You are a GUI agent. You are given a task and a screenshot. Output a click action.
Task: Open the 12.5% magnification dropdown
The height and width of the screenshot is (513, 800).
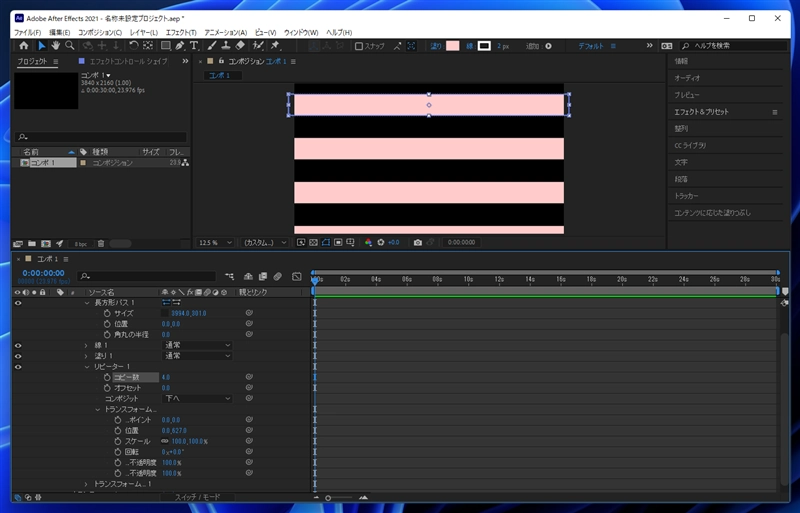point(215,242)
